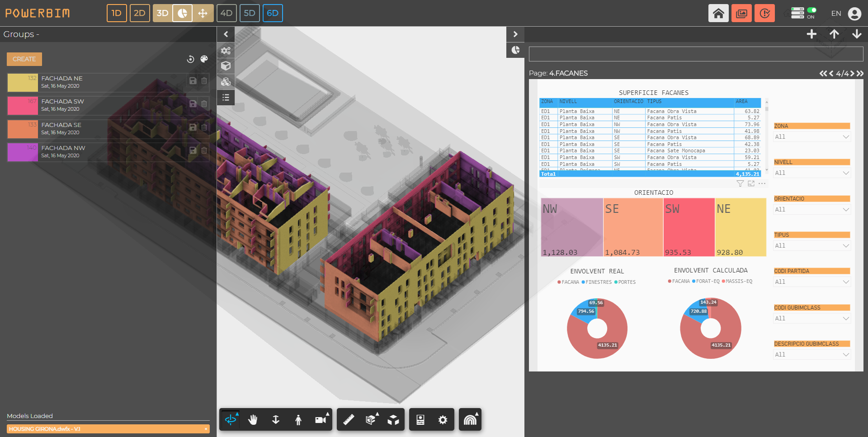Open the properties panel tool

[x=420, y=420]
